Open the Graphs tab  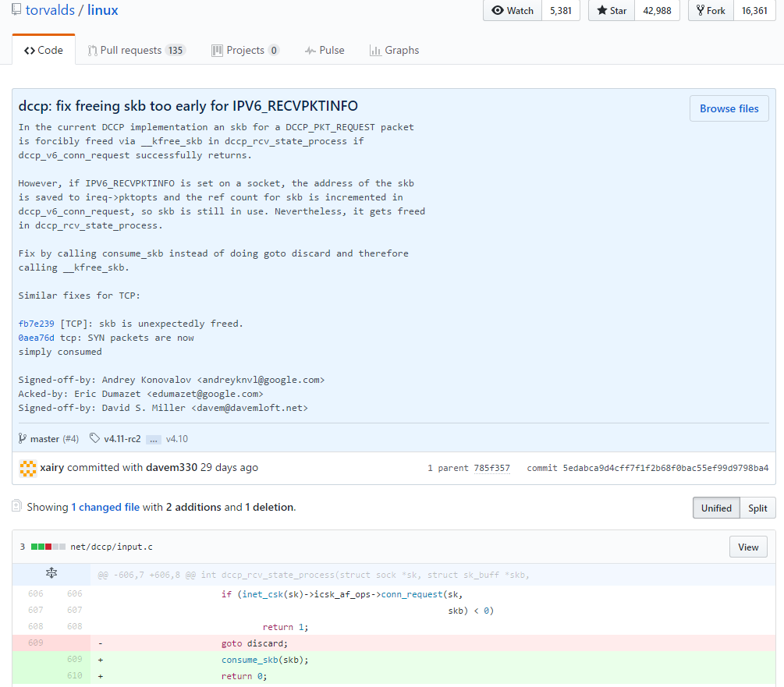[394, 50]
